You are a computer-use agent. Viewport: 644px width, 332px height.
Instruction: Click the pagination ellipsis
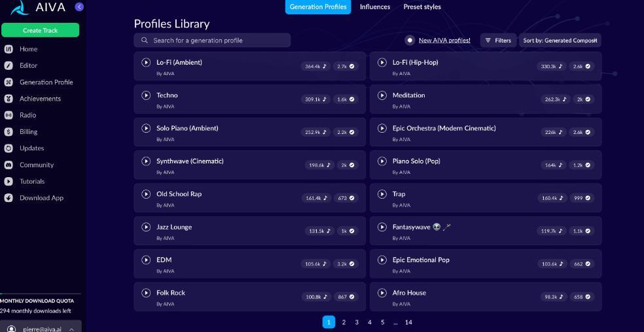point(395,323)
